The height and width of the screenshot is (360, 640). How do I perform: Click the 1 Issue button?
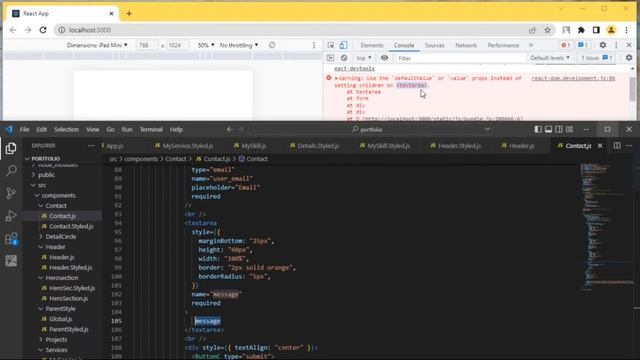tap(597, 58)
